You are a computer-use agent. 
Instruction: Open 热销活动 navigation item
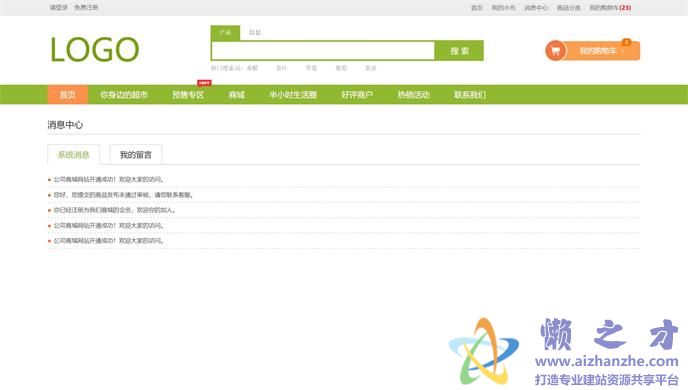[413, 95]
